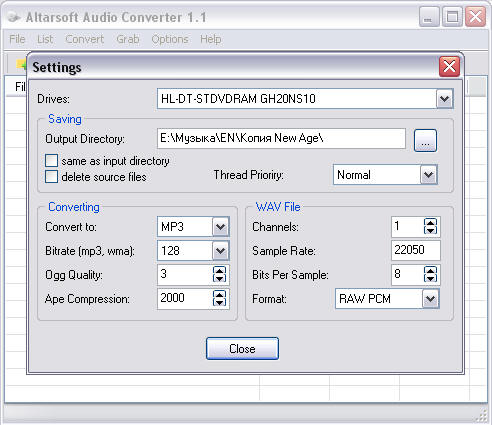Viewport: 492px width, 425px height.
Task: Open the Drives dropdown list
Action: (445, 99)
